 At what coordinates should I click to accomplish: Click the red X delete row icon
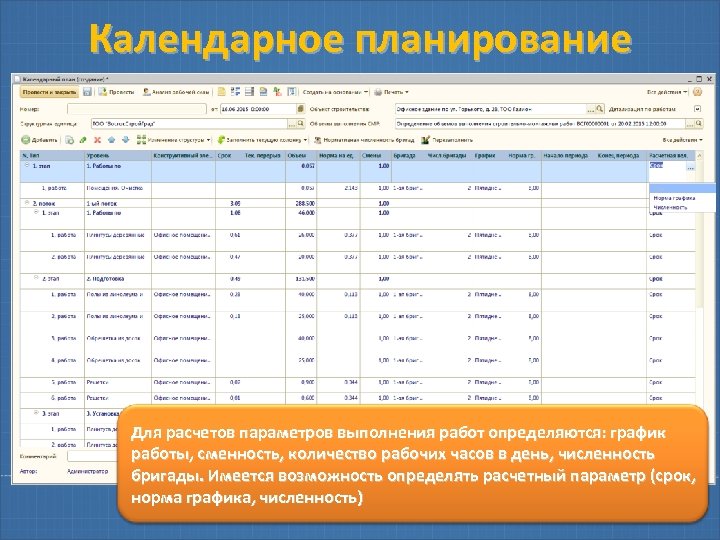click(97, 140)
